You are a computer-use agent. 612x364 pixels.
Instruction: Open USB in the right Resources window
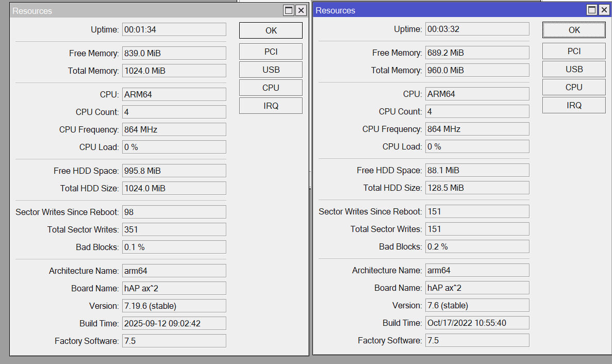click(574, 69)
